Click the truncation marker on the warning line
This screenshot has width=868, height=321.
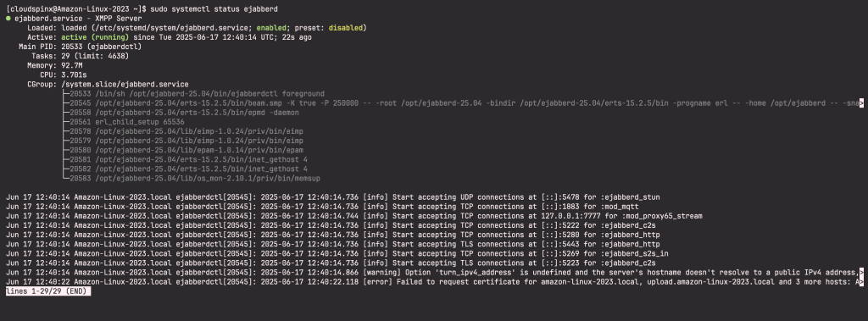point(861,273)
